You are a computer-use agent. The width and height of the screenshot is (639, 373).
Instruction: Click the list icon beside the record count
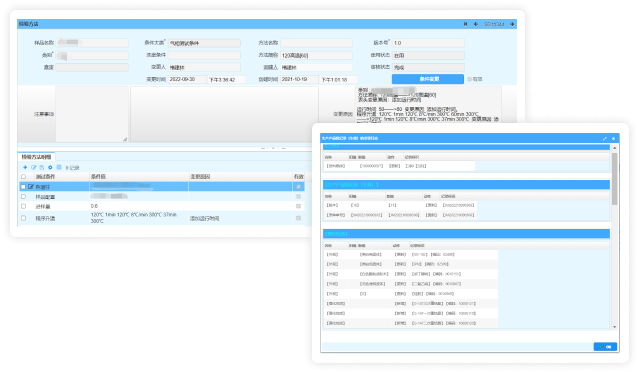coord(59,167)
